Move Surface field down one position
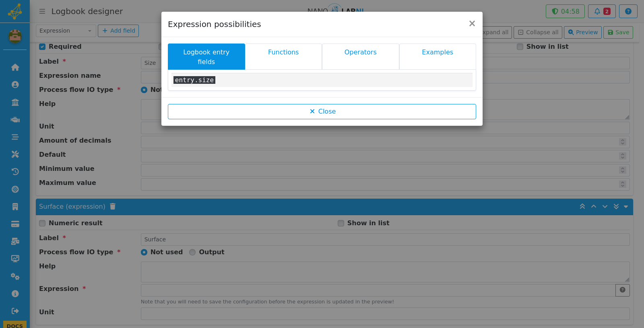The image size is (644, 328). 605,206
